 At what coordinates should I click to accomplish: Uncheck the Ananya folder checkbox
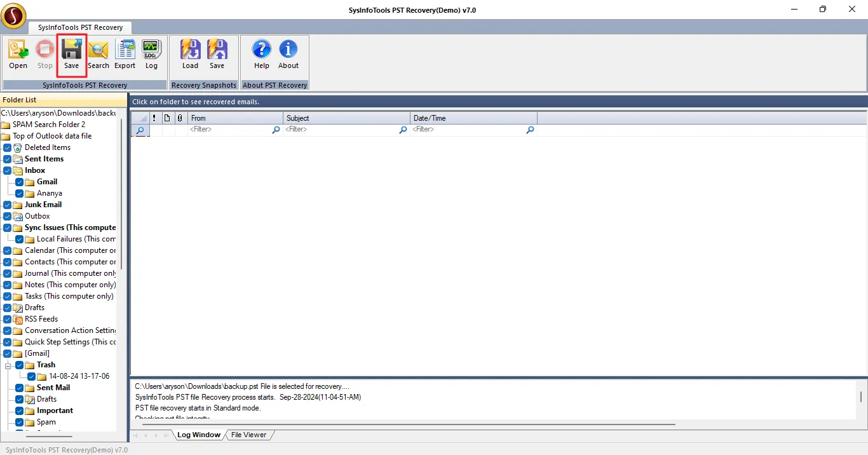20,193
